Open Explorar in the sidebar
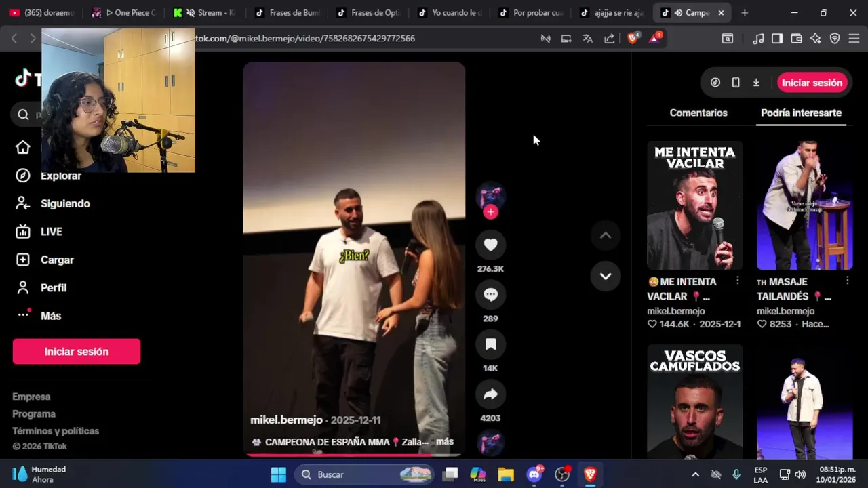The width and height of the screenshot is (868, 488). tap(47, 176)
